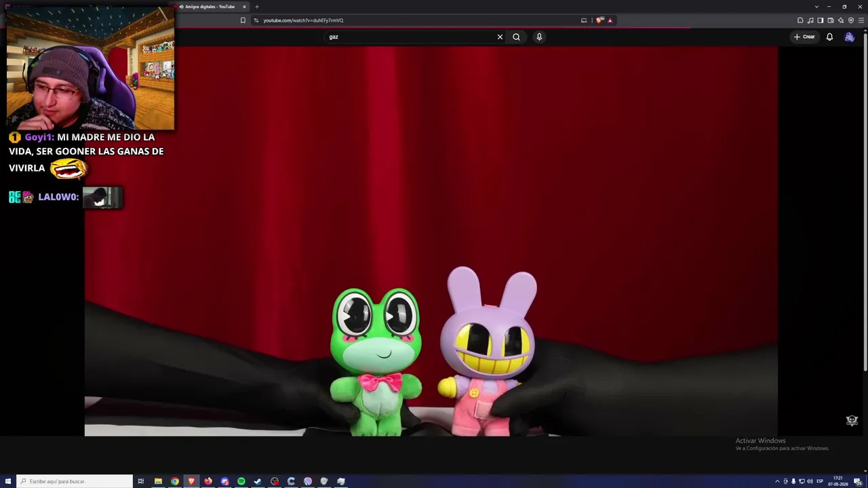
Task: Open the Leo AI sparkle icon
Action: [841, 20]
